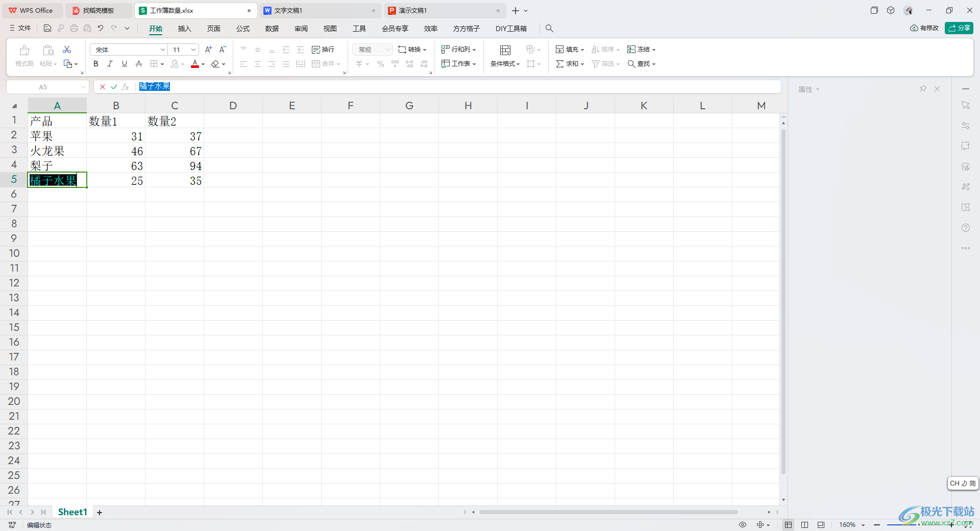Click the search magnifier icon in ribbon tabs
The image size is (980, 531).
tap(549, 28)
